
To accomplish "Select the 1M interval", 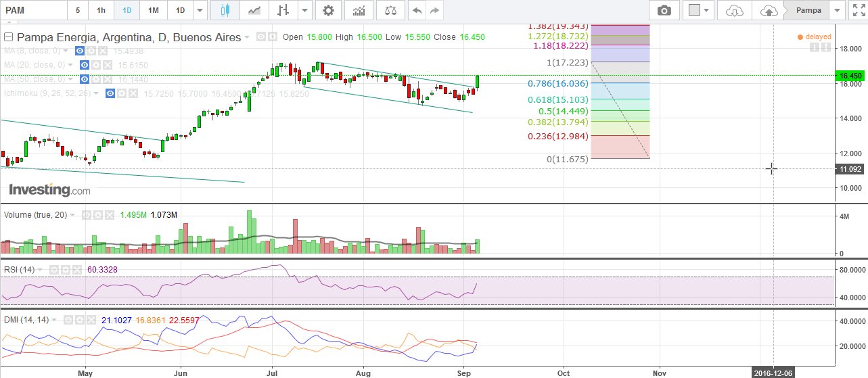I will [x=154, y=10].
